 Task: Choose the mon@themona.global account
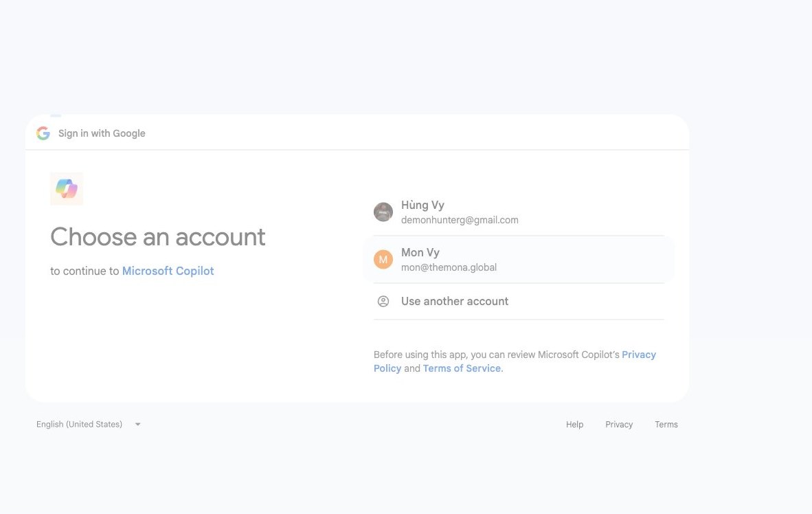point(519,259)
